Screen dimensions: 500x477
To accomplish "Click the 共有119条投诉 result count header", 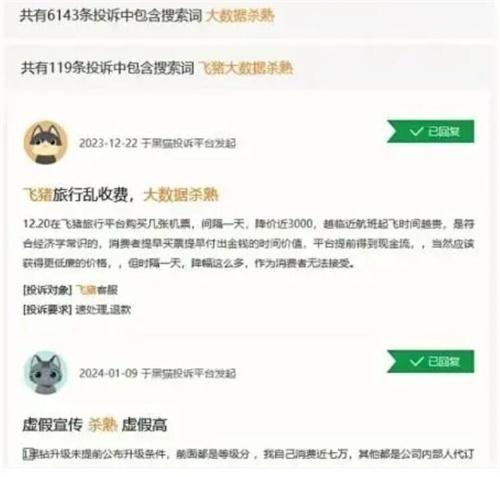I will (107, 68).
